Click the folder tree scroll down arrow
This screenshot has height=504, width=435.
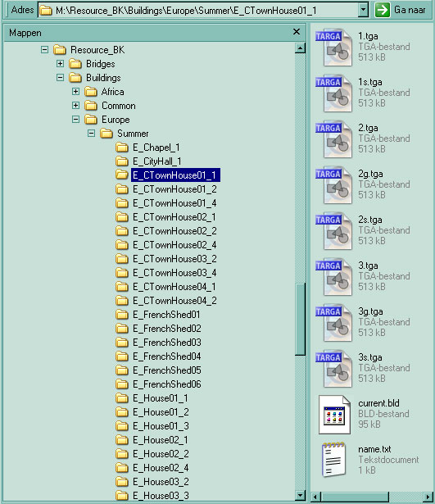(300, 495)
